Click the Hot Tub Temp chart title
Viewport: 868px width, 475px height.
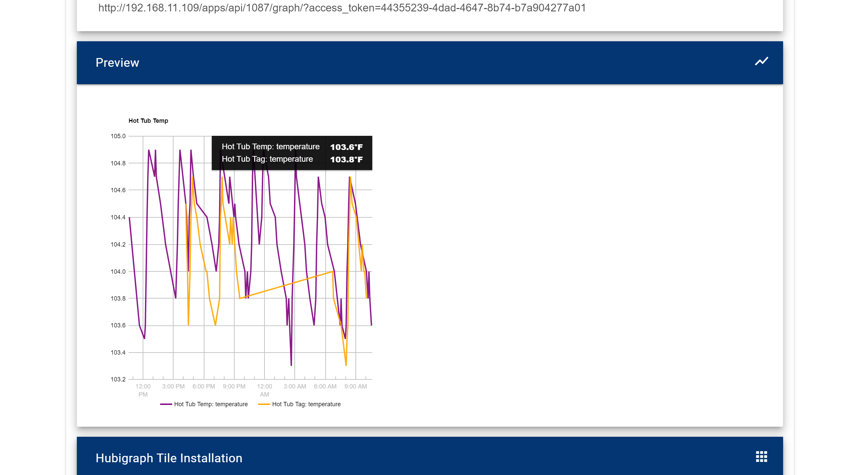click(148, 120)
